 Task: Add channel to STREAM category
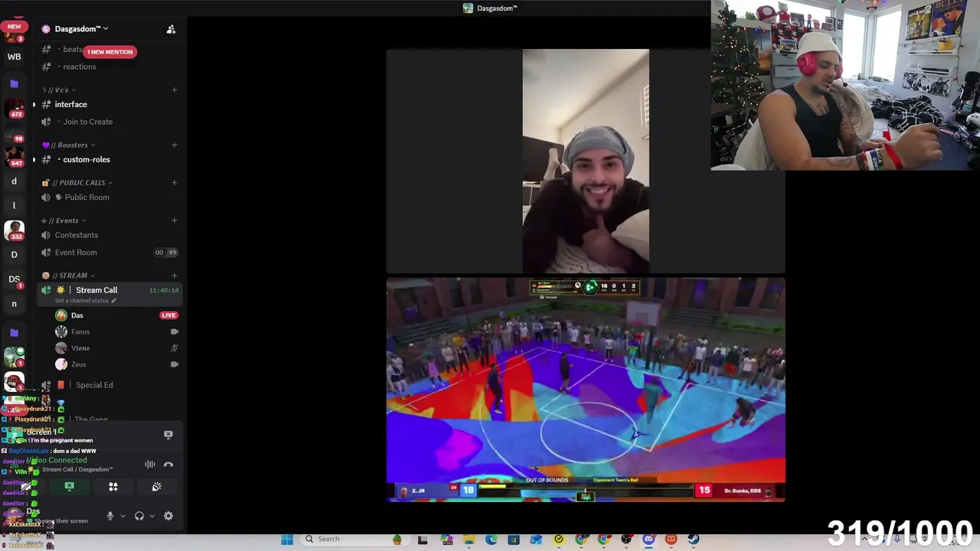click(174, 275)
